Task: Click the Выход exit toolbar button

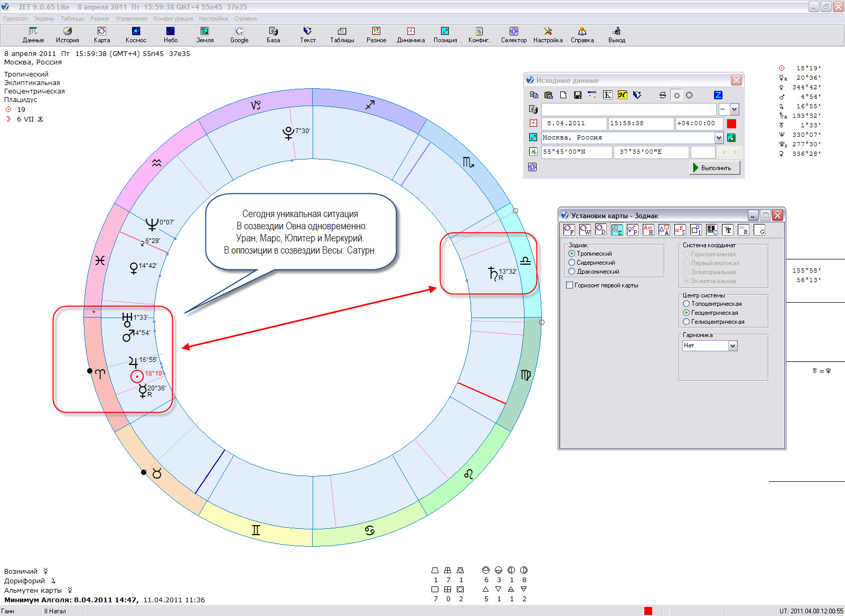Action: coord(616,35)
